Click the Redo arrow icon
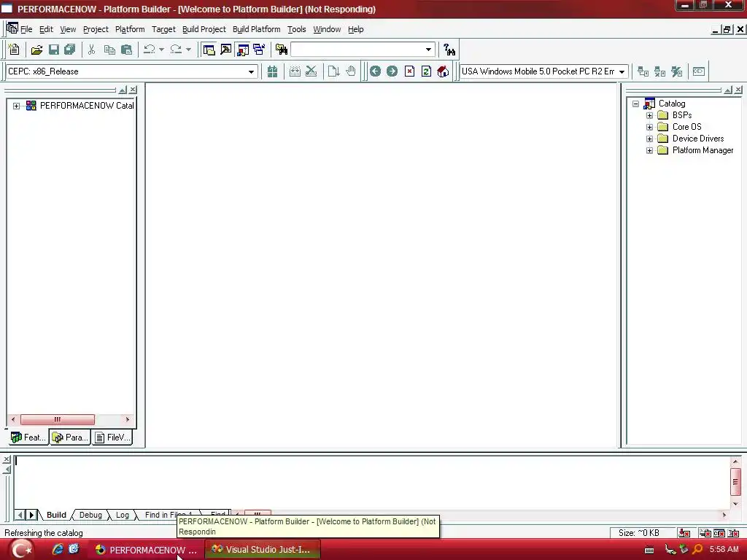Viewport: 747px width, 560px height. click(x=176, y=49)
